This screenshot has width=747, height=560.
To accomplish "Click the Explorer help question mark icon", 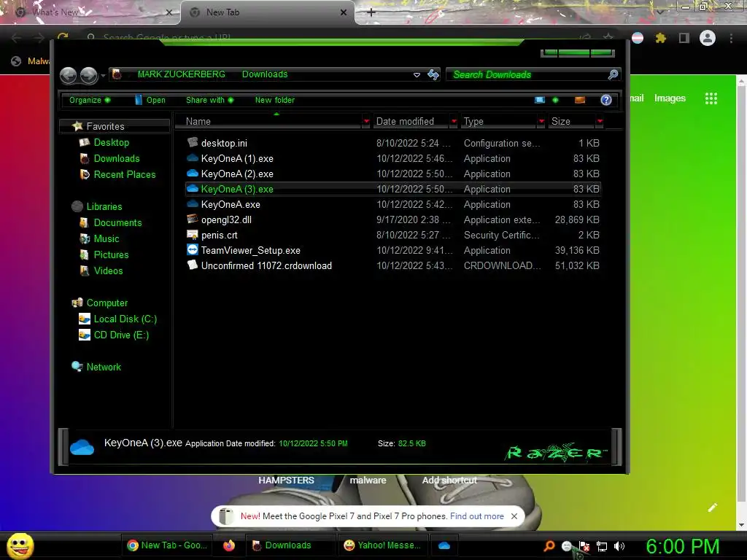I will (x=606, y=100).
